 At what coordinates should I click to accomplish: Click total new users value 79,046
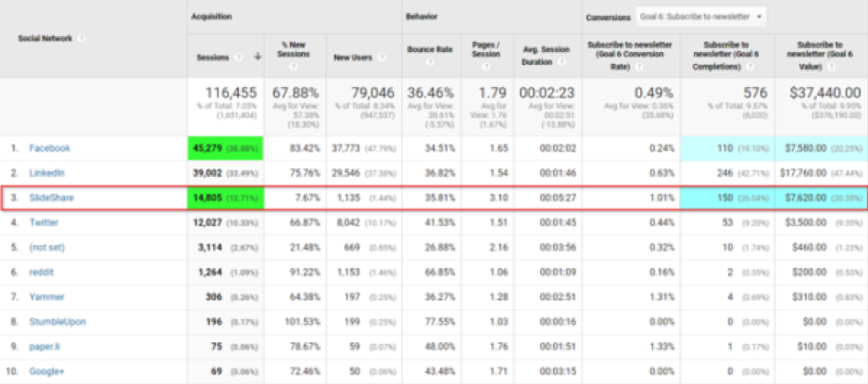coord(372,93)
